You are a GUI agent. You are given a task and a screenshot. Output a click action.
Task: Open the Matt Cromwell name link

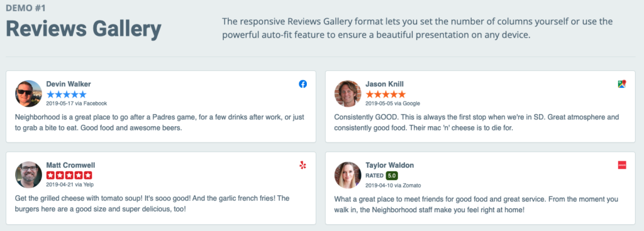(70, 165)
